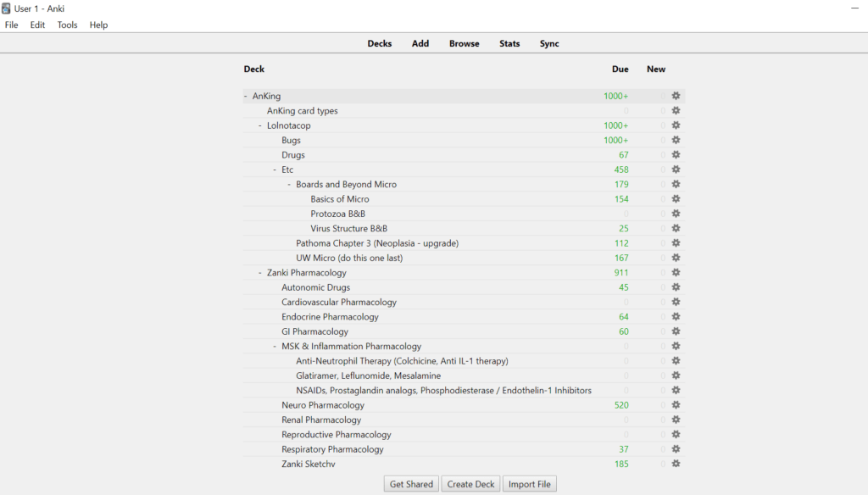Open the GI Pharmacology deck
Screen dimensions: 868x495
[x=315, y=331]
